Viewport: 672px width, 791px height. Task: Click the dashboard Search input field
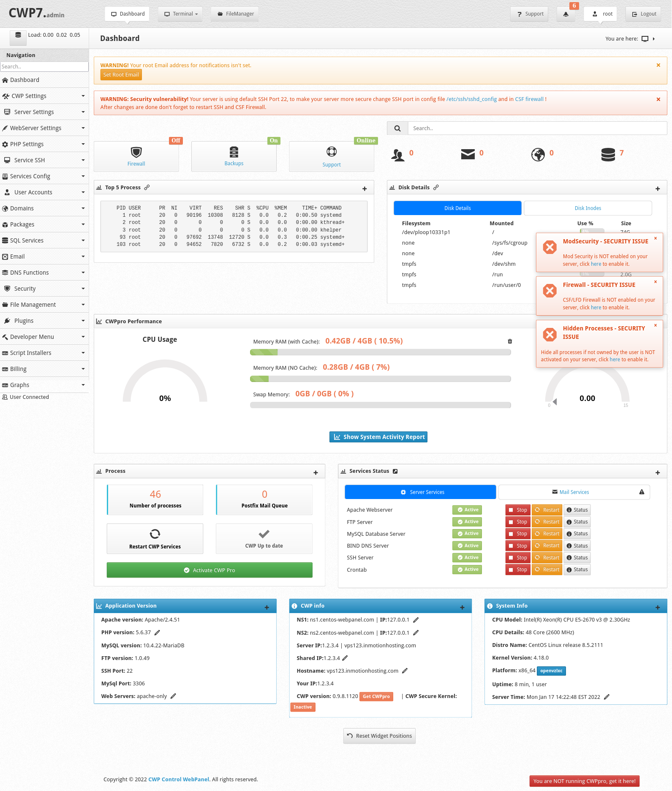[537, 128]
